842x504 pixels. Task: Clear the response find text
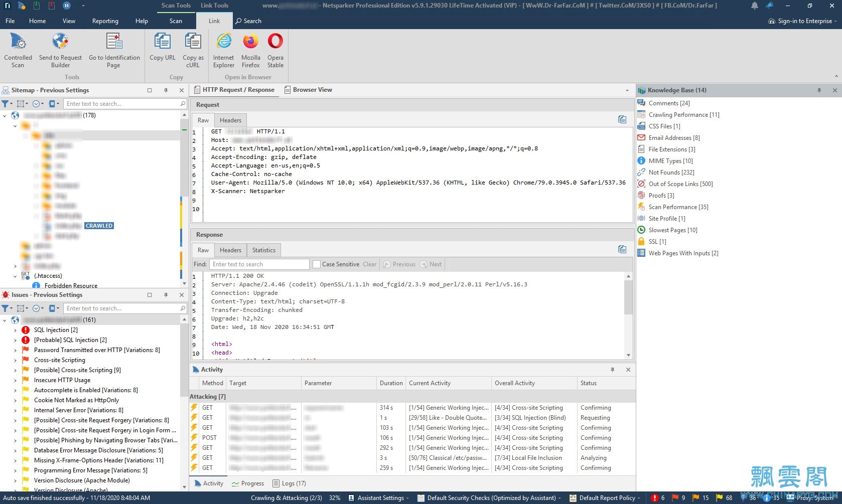pyautogui.click(x=370, y=264)
